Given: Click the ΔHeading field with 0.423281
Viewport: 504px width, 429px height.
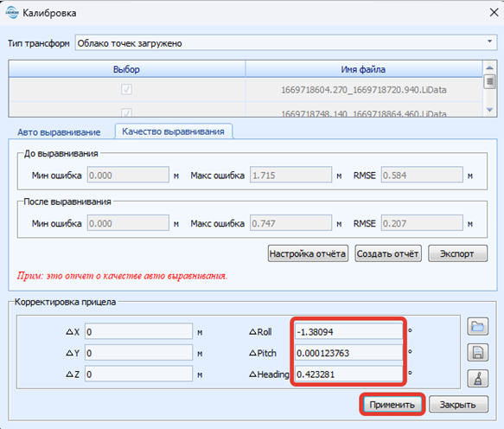Looking at the screenshot, I should [x=348, y=374].
